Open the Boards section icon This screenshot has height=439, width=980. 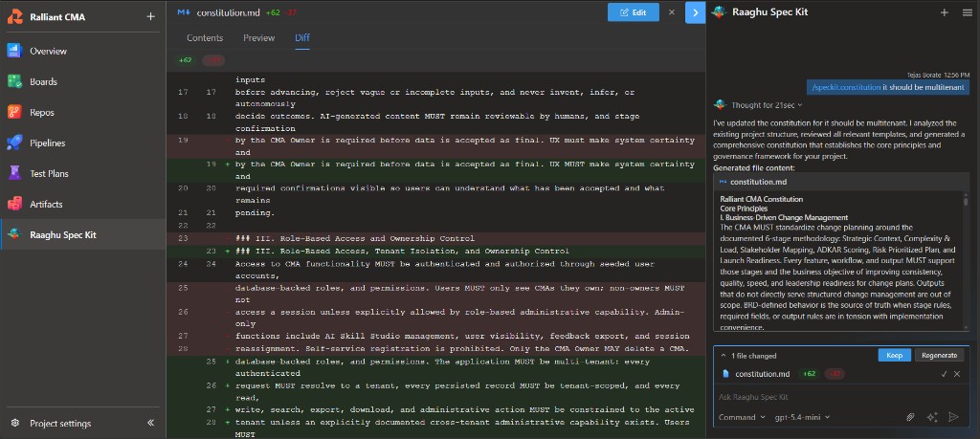(15, 81)
